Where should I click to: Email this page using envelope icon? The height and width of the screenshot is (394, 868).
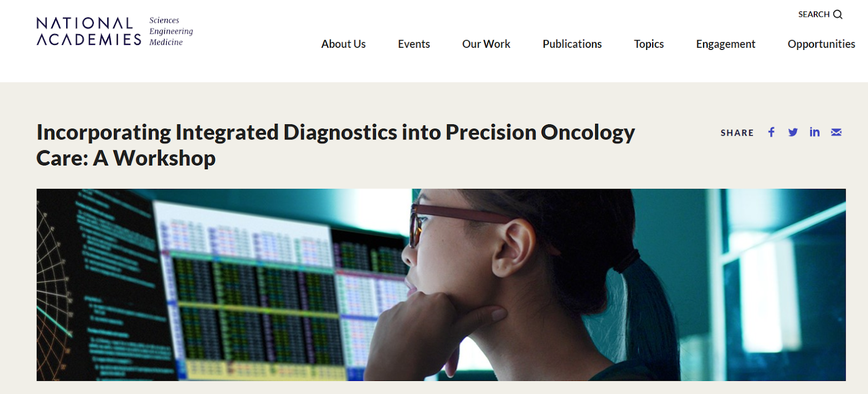836,132
